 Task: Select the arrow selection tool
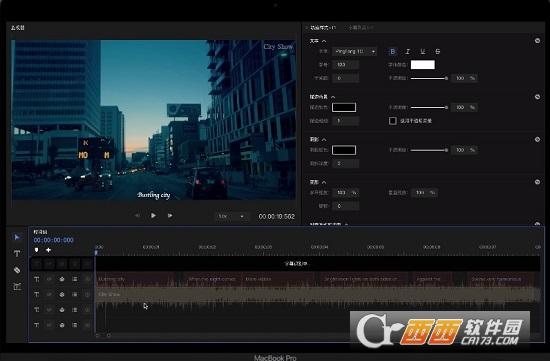tap(16, 237)
